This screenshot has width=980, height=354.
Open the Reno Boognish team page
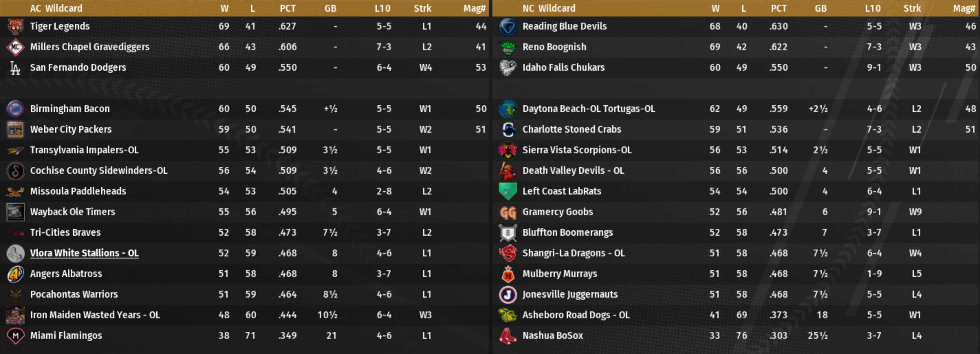click(x=554, y=47)
